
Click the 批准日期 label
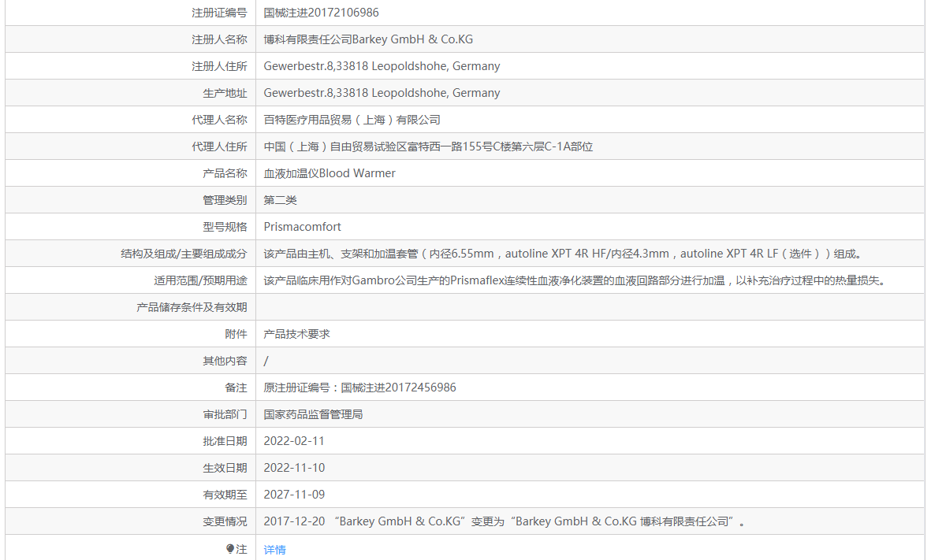(225, 441)
